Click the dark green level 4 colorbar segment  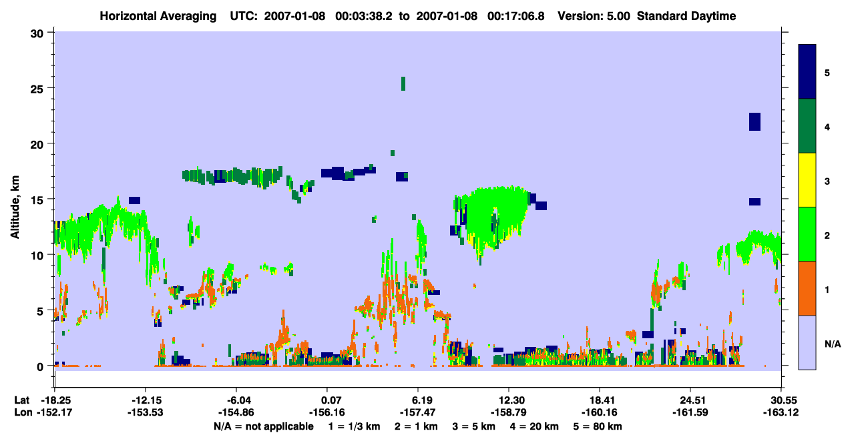807,126
